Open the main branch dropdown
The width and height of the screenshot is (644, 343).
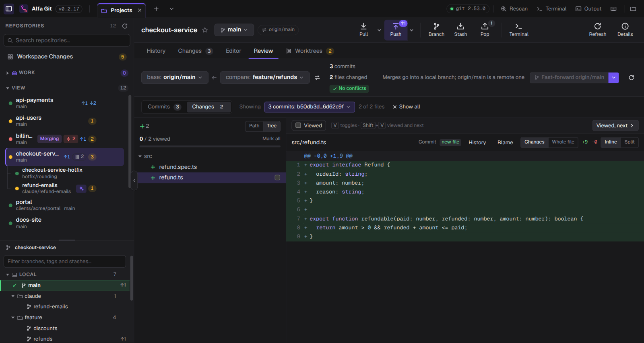tap(234, 30)
